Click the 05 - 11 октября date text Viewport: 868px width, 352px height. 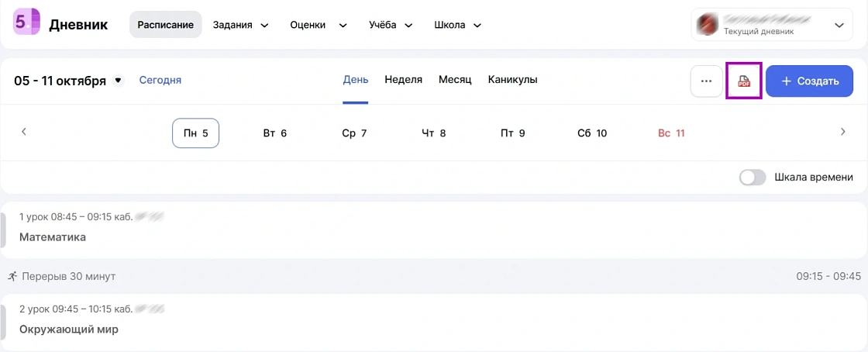(60, 81)
